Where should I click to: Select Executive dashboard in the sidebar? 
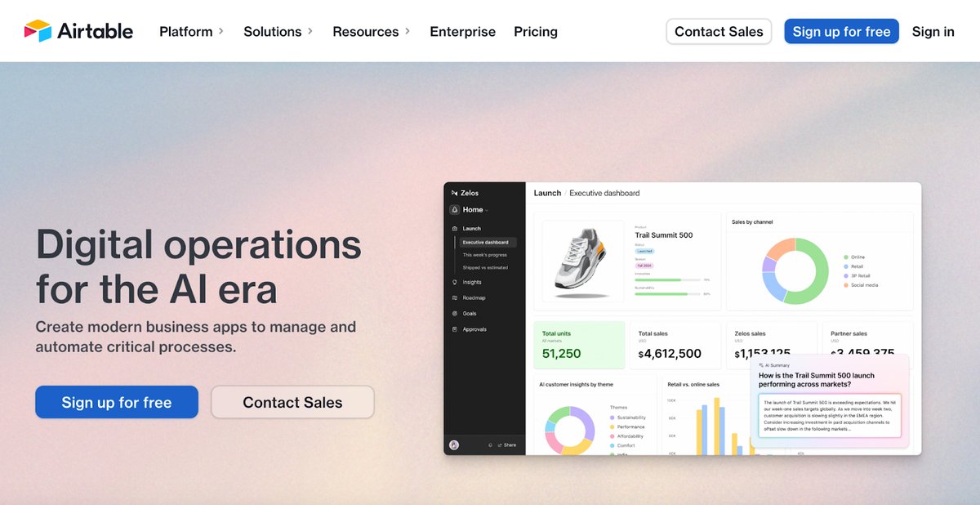488,242
